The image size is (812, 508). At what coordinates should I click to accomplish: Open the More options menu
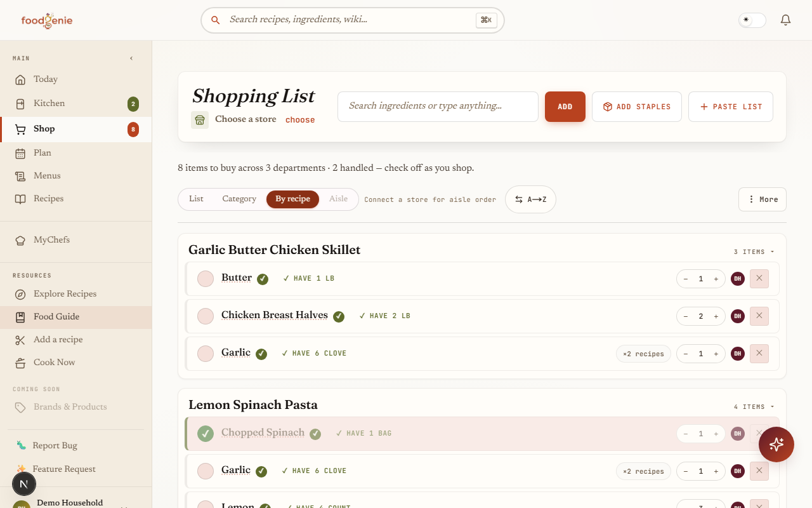763,199
